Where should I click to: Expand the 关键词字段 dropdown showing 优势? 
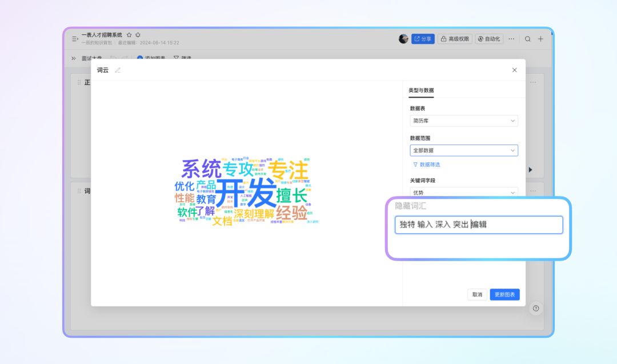point(464,193)
